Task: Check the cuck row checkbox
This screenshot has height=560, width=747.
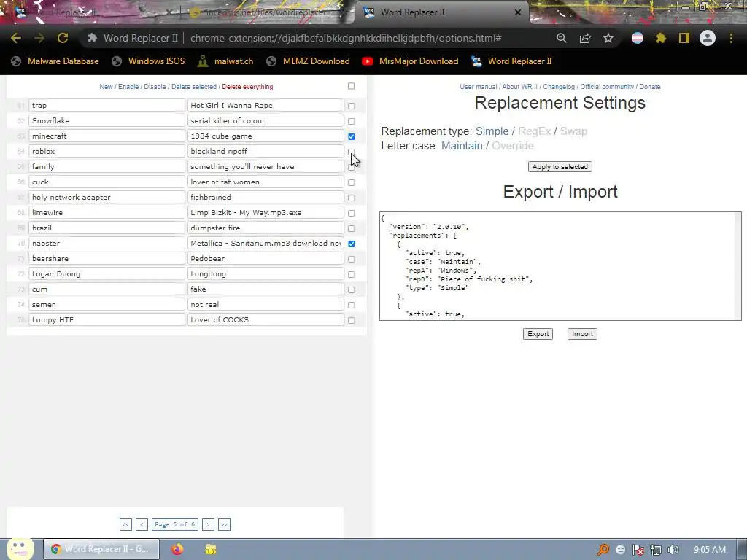Action: [x=352, y=182]
